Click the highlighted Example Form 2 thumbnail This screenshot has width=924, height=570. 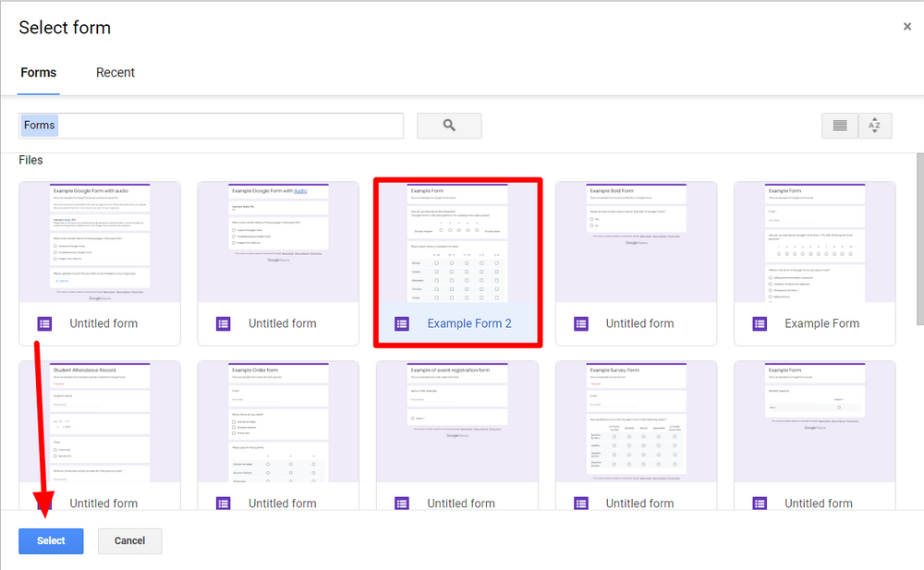pos(456,240)
